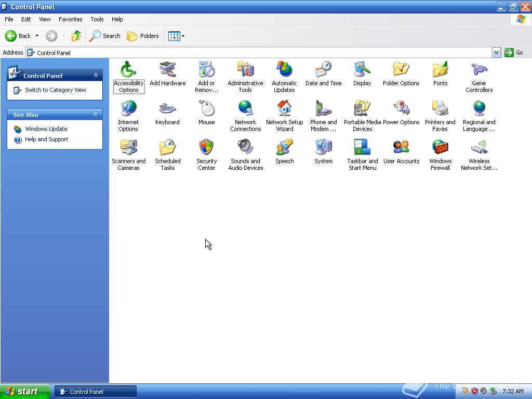Open Display properties icon

[362, 74]
